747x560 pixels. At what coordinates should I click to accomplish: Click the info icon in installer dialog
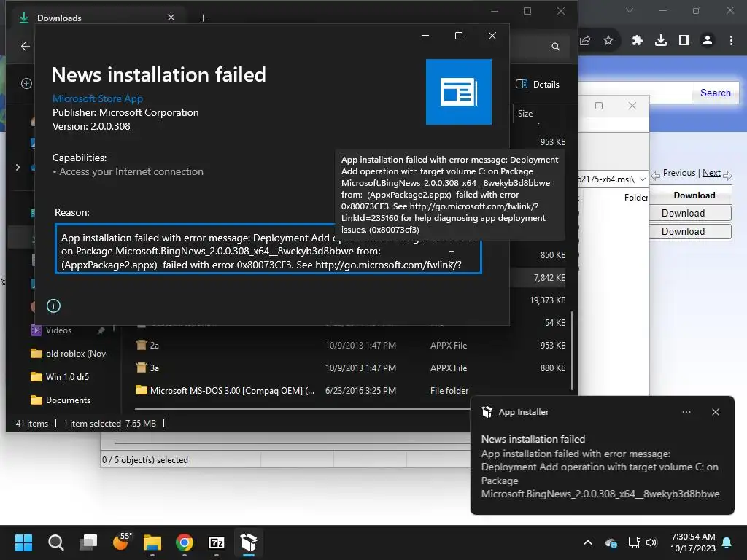pyautogui.click(x=53, y=306)
